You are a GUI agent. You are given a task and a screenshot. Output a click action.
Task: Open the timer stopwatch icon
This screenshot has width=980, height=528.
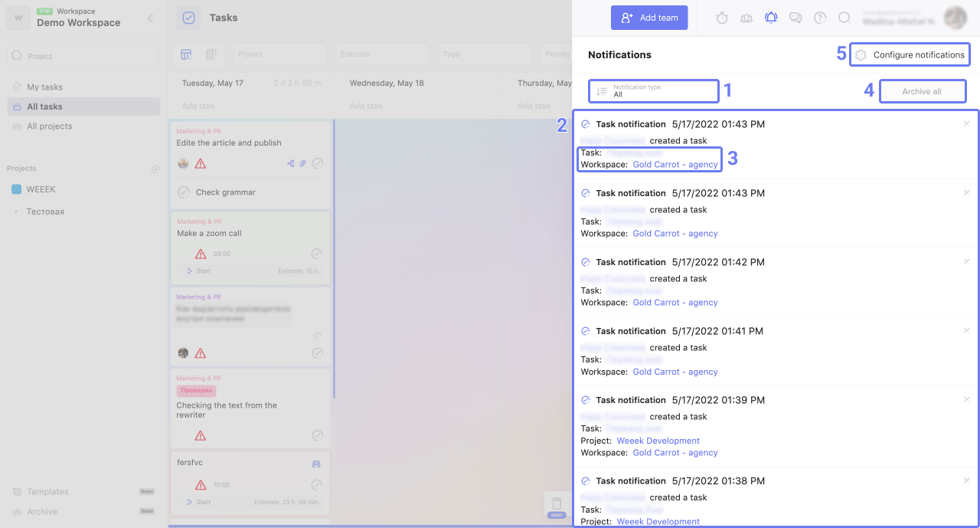point(722,18)
